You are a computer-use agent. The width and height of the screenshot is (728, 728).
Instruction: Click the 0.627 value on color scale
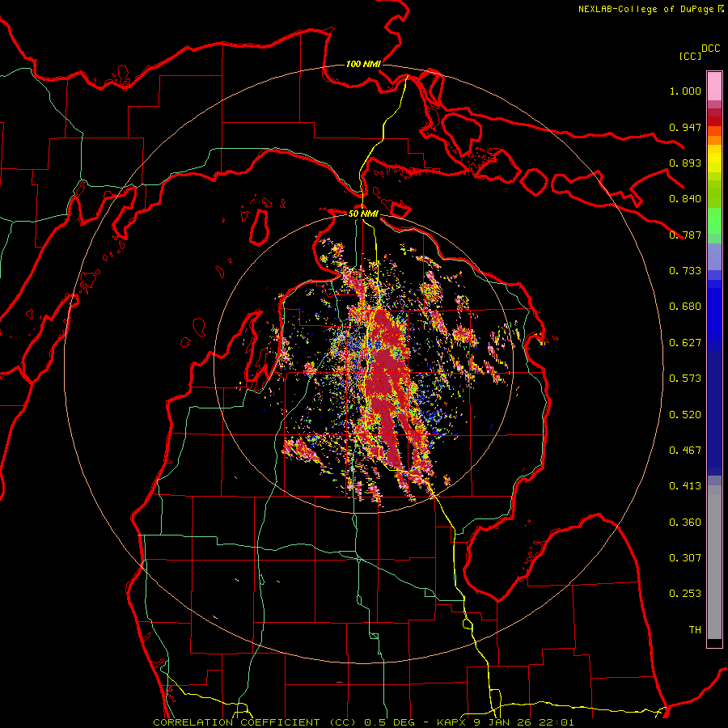685,343
